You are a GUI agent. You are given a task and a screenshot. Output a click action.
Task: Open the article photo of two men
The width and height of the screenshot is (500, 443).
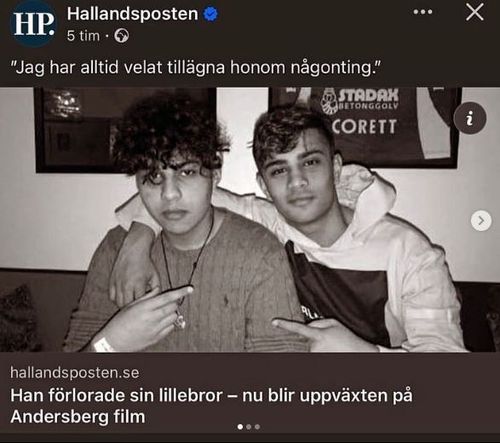click(250, 219)
